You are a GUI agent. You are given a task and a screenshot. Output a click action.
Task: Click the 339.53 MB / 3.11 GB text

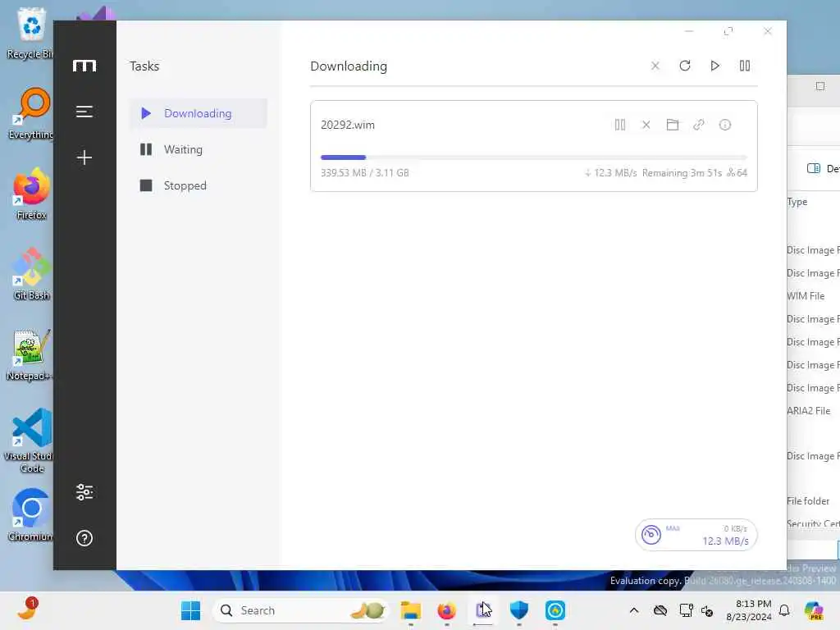click(365, 173)
